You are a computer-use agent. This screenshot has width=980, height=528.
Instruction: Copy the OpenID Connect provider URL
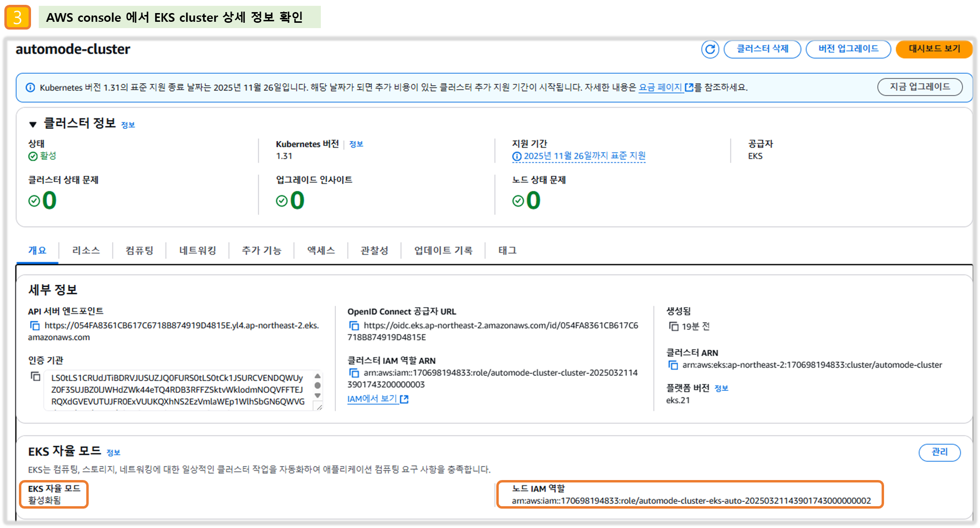[354, 326]
